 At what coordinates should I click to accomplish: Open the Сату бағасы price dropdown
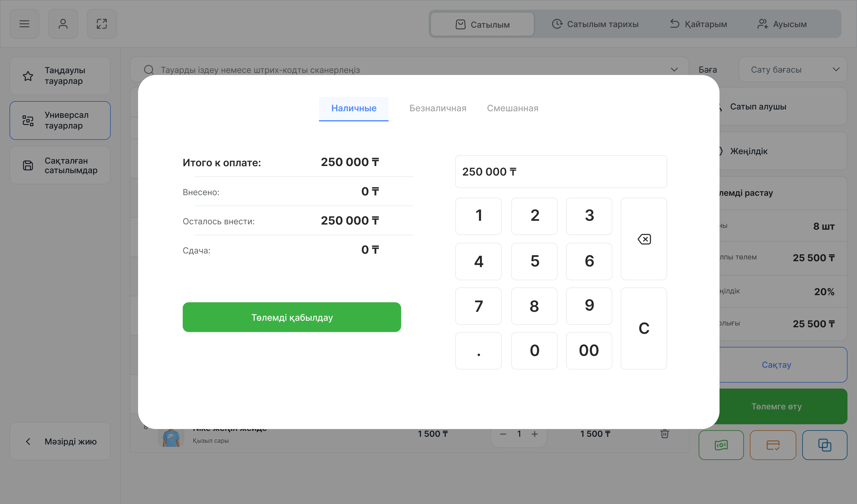coord(793,69)
